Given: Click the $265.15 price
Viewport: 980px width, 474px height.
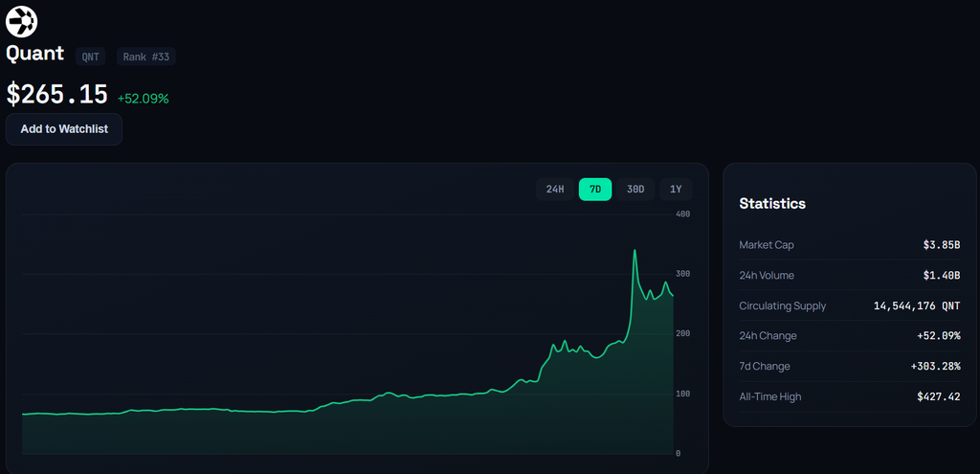Looking at the screenshot, I should 56,95.
